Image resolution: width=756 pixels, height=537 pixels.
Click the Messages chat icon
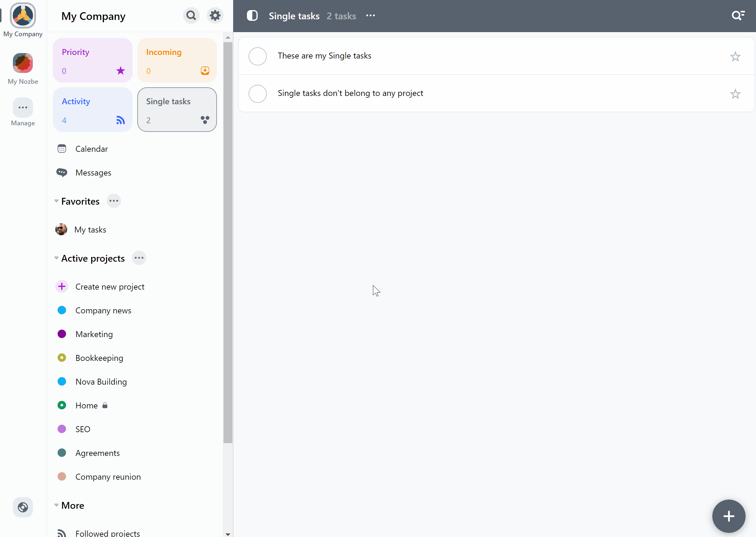pos(62,173)
